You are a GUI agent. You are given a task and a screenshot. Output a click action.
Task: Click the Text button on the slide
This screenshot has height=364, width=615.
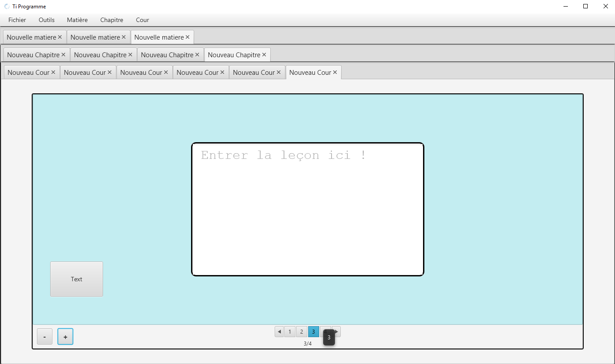pos(77,279)
